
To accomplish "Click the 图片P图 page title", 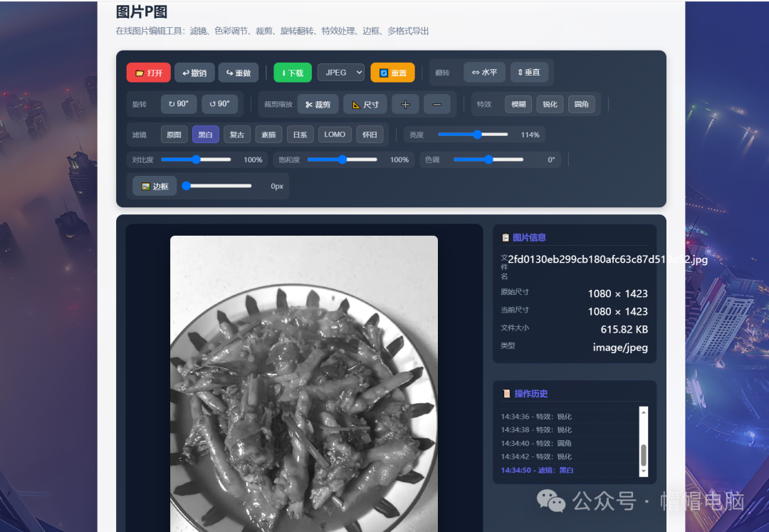I will pos(141,12).
